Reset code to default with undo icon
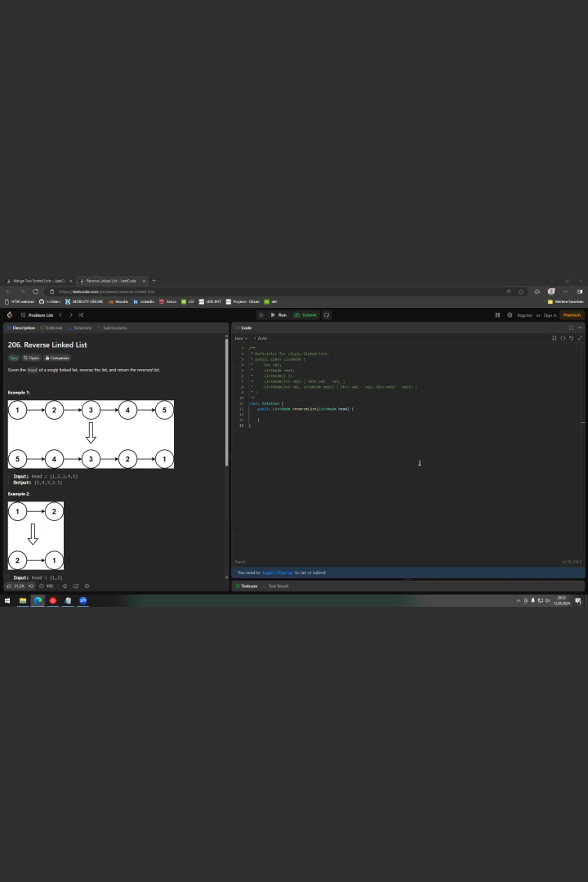The height and width of the screenshot is (882, 588). click(x=571, y=338)
